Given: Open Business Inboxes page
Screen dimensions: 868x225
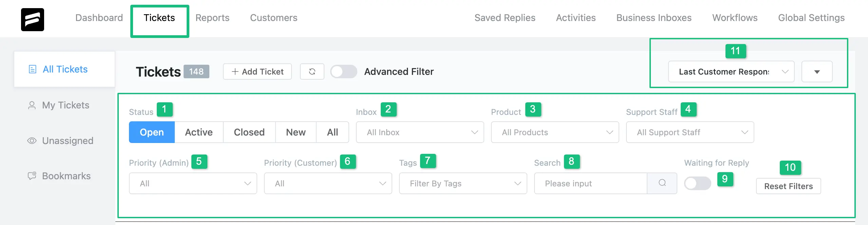Looking at the screenshot, I should click(654, 18).
